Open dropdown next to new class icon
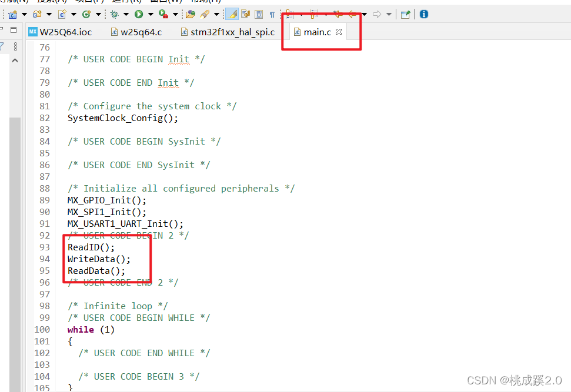This screenshot has height=392, width=571. pos(98,15)
